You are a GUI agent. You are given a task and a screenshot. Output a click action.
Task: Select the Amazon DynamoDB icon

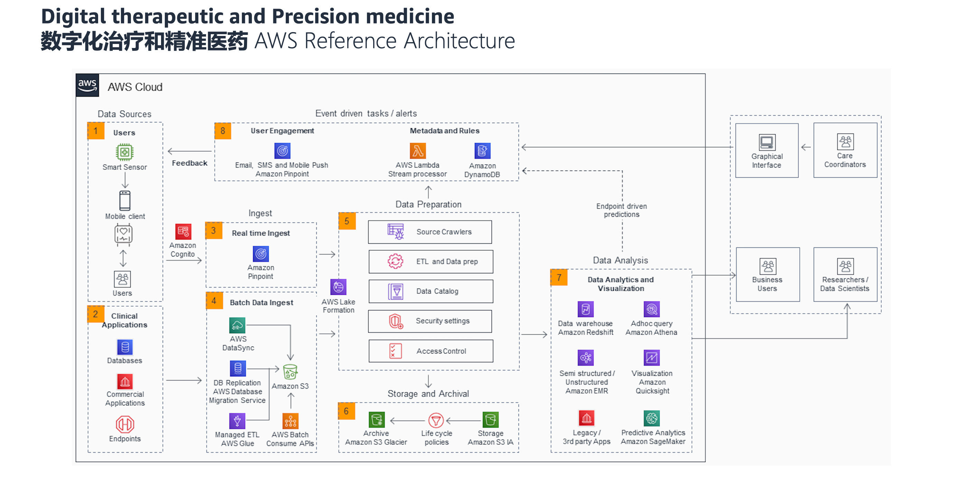482,151
